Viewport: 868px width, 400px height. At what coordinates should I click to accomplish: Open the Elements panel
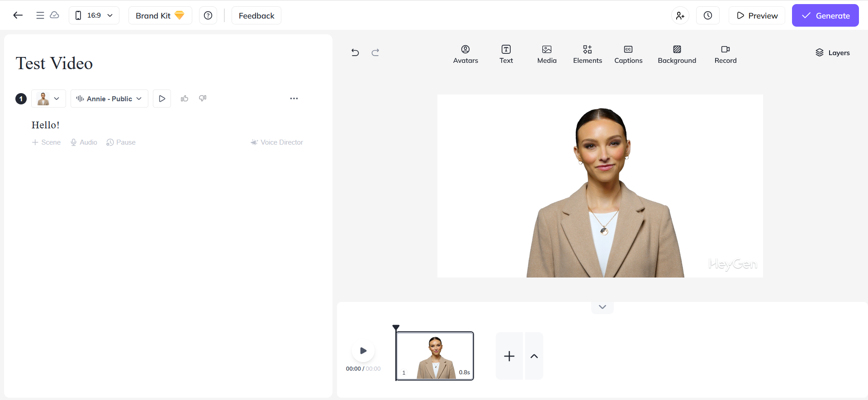coord(588,54)
